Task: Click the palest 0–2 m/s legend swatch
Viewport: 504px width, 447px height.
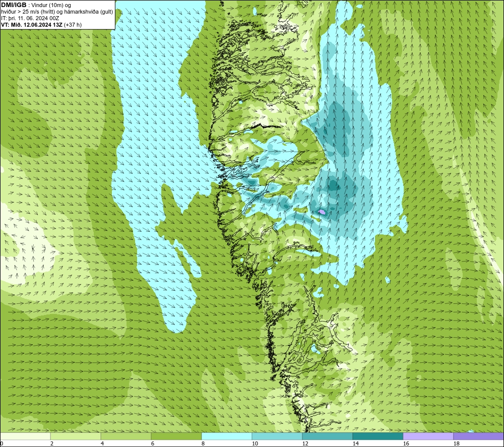Action: tap(25, 436)
